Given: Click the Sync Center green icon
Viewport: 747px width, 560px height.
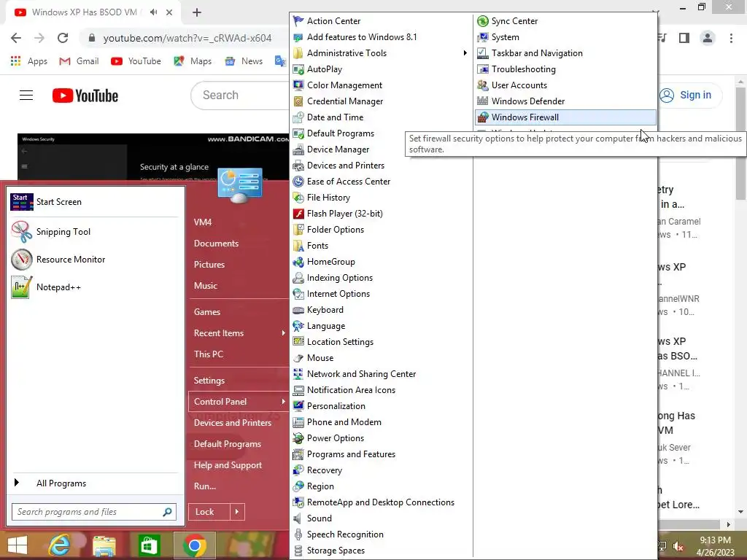Looking at the screenshot, I should [x=483, y=21].
